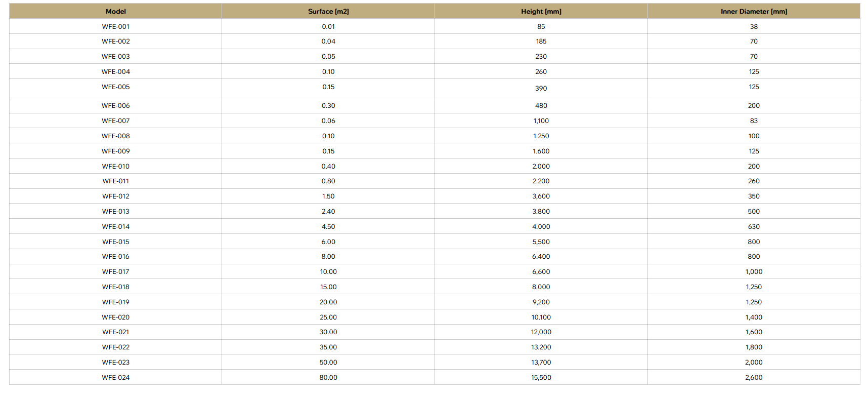This screenshot has height=397, width=868.
Task: Select the WFE-005 model cell
Action: tap(116, 87)
